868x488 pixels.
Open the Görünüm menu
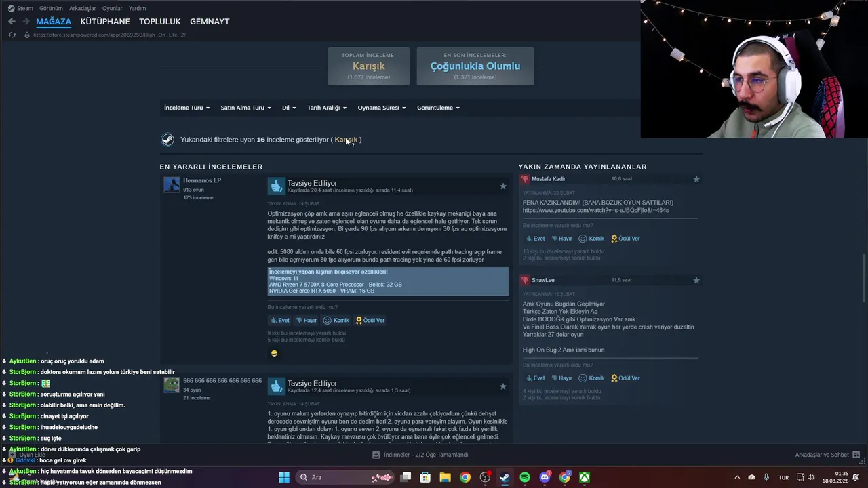51,8
